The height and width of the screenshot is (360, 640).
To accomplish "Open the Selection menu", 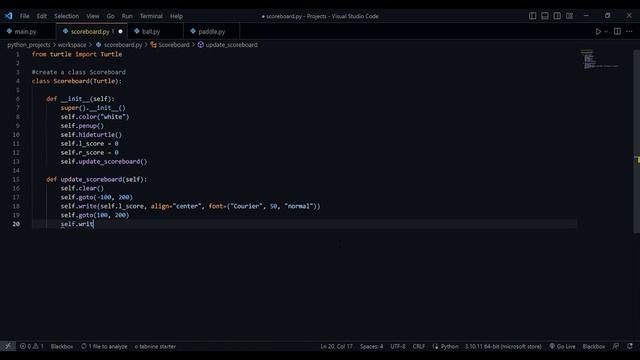I will point(67,16).
